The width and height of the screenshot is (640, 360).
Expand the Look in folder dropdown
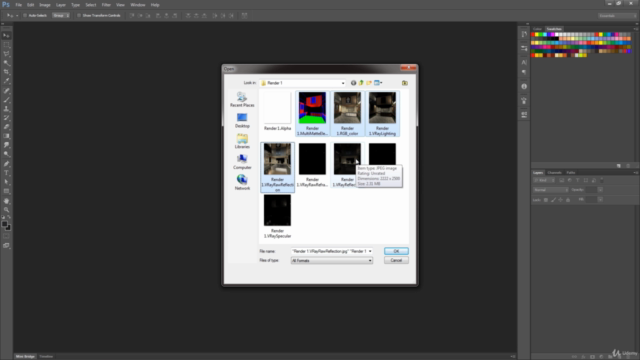coord(342,83)
